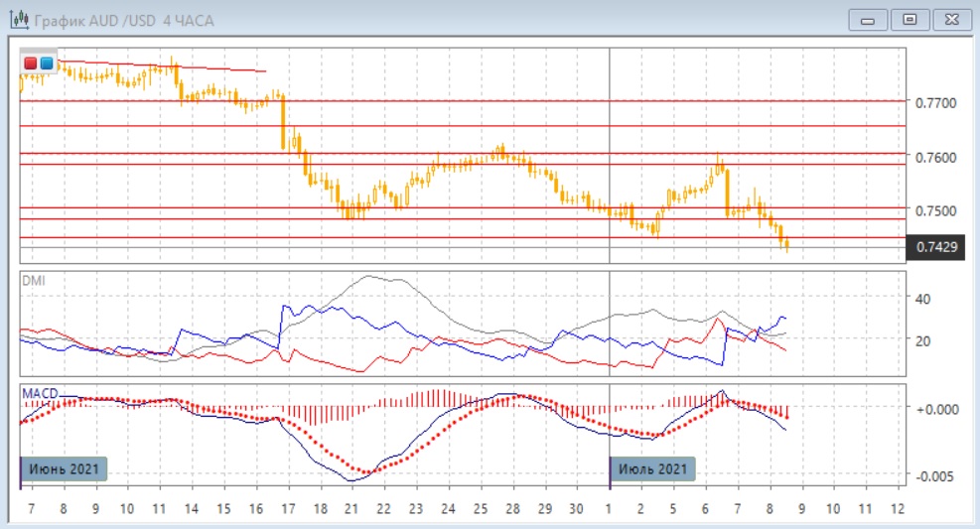Click the Июль 2021 month marker

pyautogui.click(x=652, y=468)
